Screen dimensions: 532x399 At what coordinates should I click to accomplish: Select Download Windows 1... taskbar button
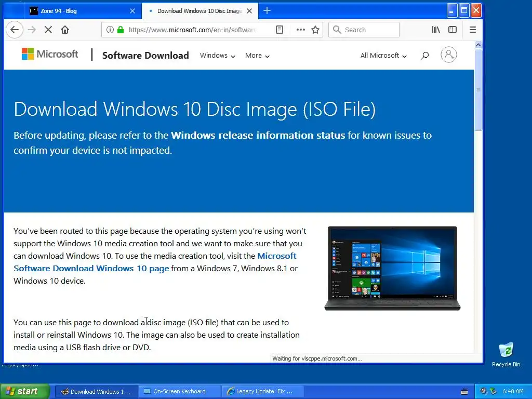(96, 392)
